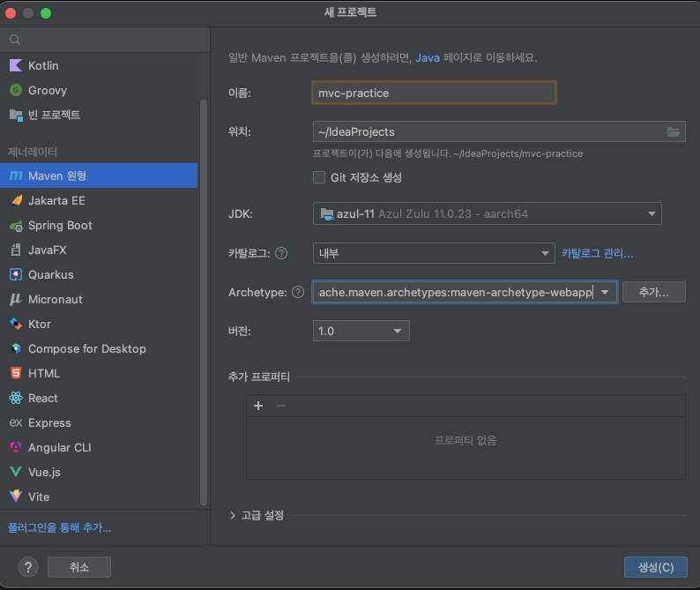Open the catalog help question icon
The image size is (700, 590).
coord(281,253)
